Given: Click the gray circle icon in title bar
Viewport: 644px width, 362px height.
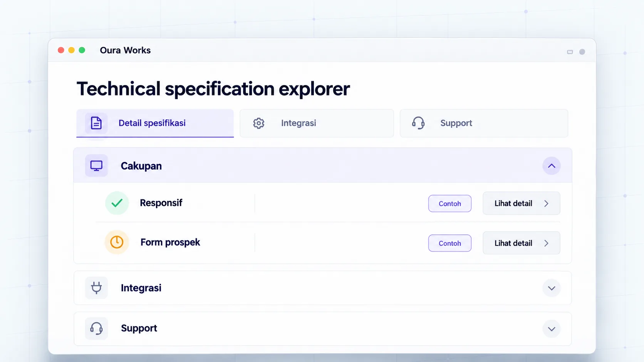Looking at the screenshot, I should (582, 52).
